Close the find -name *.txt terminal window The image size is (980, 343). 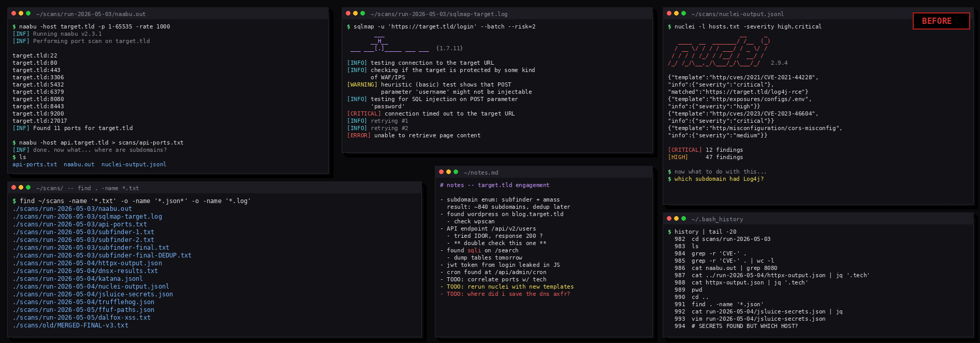(14, 188)
